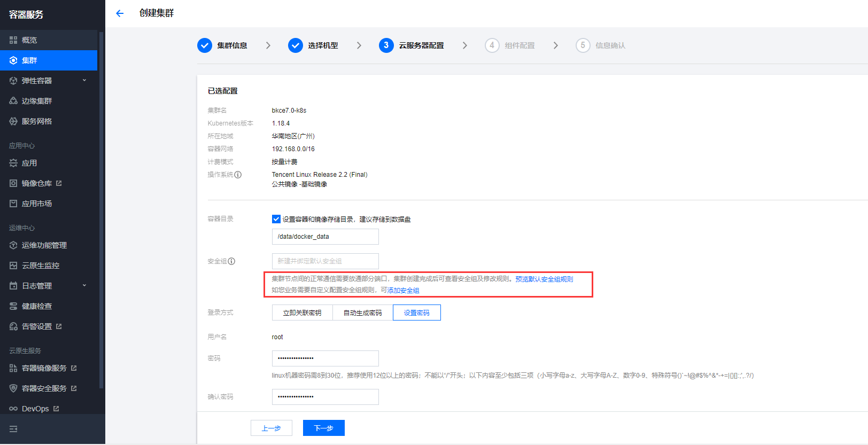Select 立即关联密钥 login method

(x=302, y=313)
